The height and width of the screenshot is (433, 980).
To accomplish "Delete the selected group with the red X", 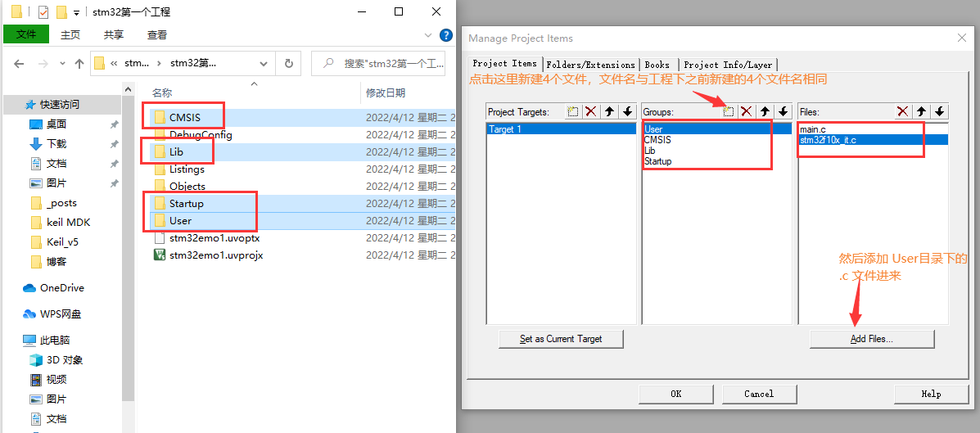I will [x=747, y=111].
